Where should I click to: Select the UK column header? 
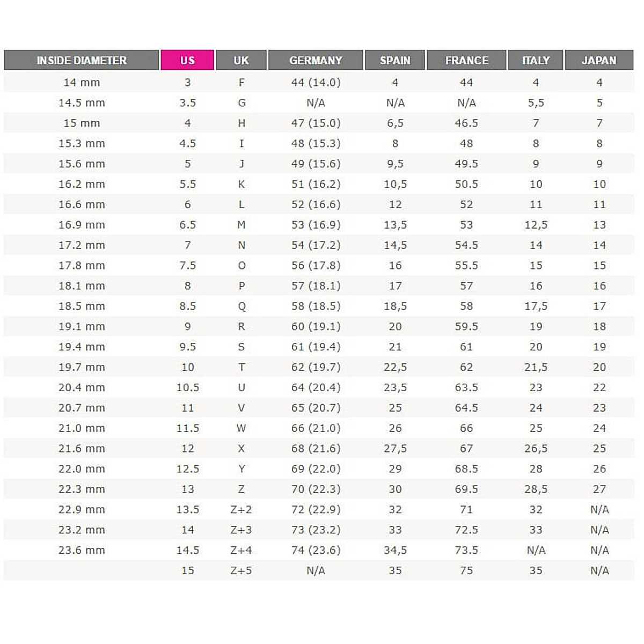point(241,60)
